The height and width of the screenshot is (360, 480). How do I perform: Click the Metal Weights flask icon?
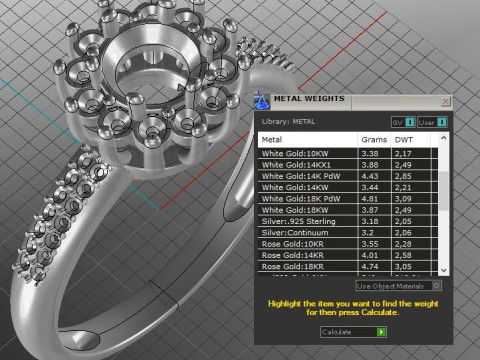pos(262,101)
